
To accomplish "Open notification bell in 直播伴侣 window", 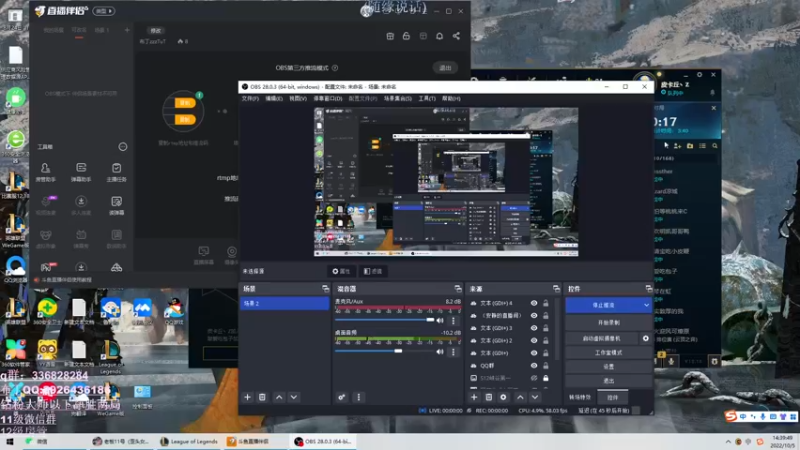I will point(439,36).
